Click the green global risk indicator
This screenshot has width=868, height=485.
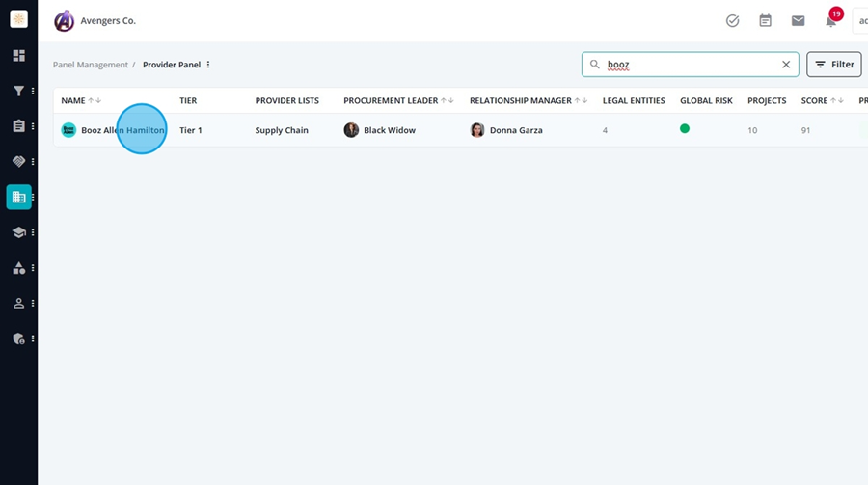(x=685, y=129)
